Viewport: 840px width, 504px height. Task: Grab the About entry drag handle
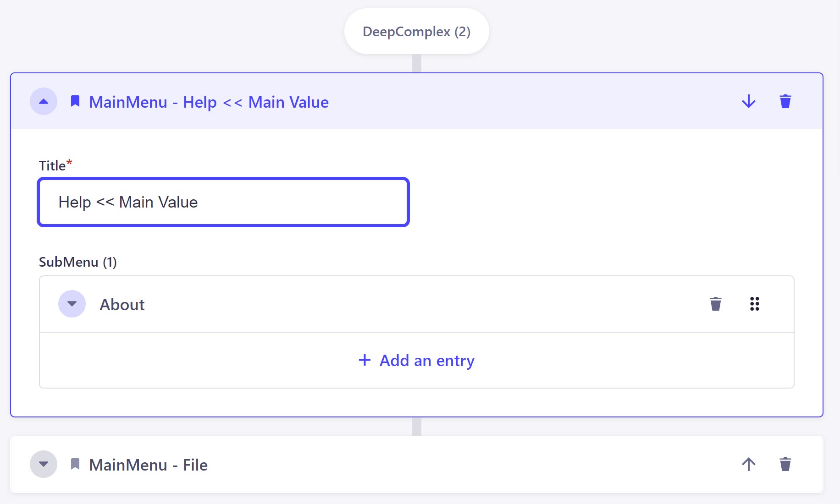pos(754,303)
